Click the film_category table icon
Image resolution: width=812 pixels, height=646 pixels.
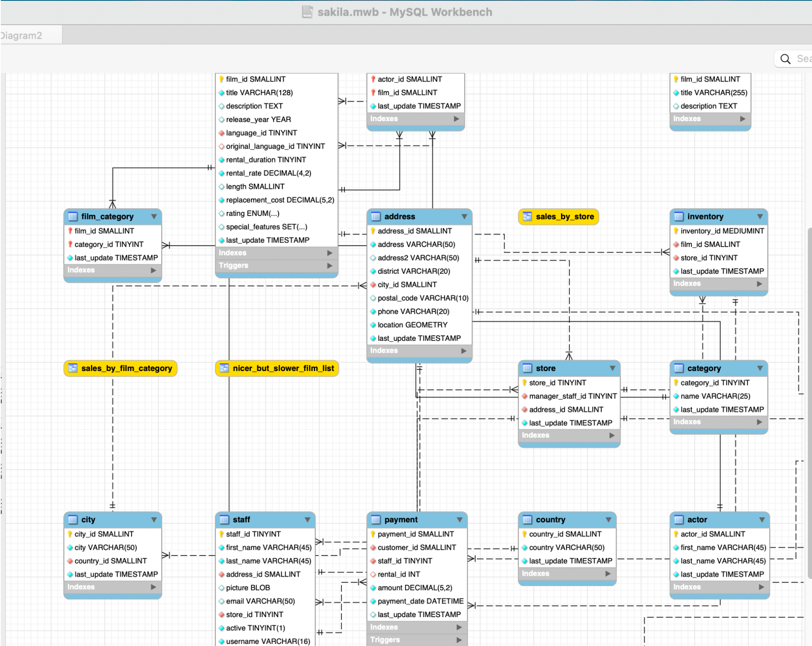(73, 217)
